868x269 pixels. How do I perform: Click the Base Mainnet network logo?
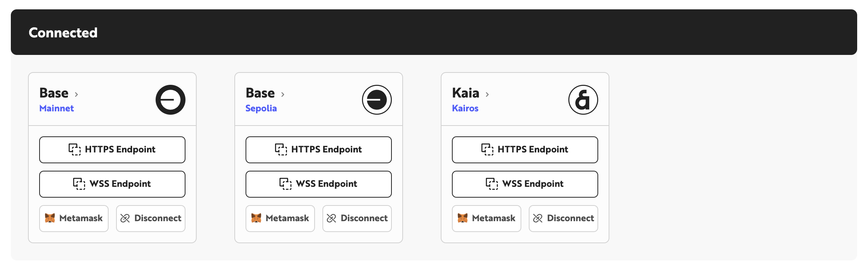[x=170, y=100]
